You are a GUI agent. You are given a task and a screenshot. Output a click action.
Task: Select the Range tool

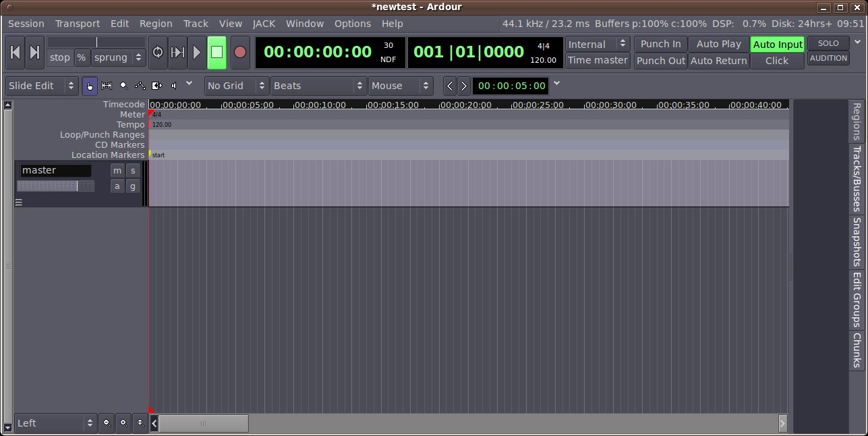(107, 86)
